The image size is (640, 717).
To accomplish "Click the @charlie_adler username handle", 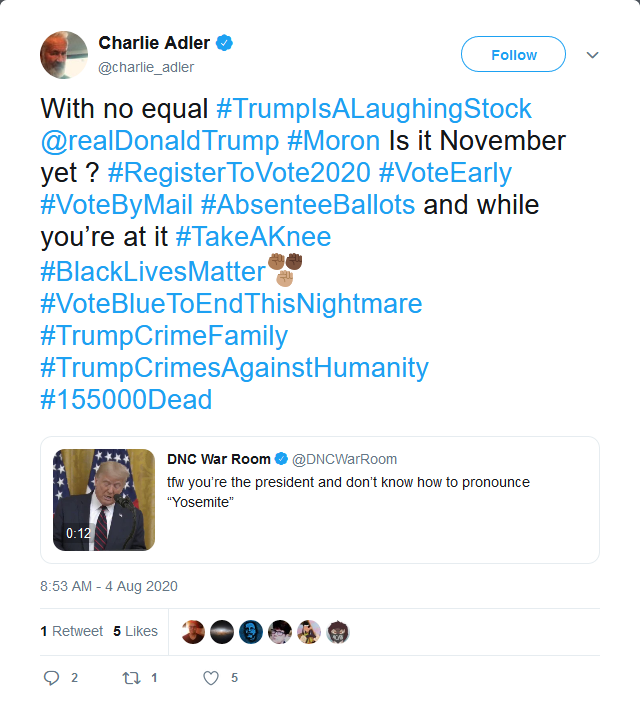I will click(x=146, y=67).
